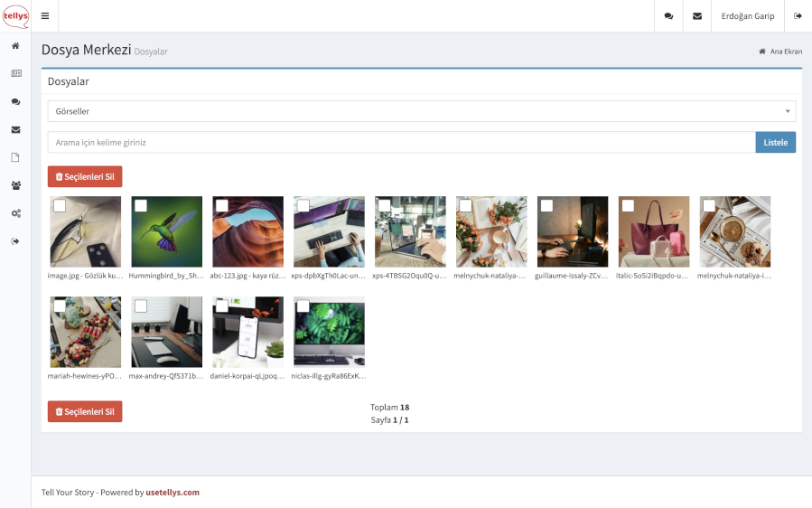
Task: Go to Ana Ekran breadcrumb link
Action: click(x=785, y=52)
